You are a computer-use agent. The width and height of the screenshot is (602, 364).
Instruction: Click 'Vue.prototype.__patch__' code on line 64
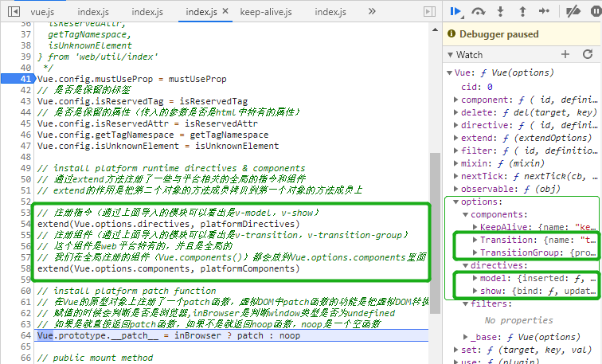pyautogui.click(x=97, y=335)
